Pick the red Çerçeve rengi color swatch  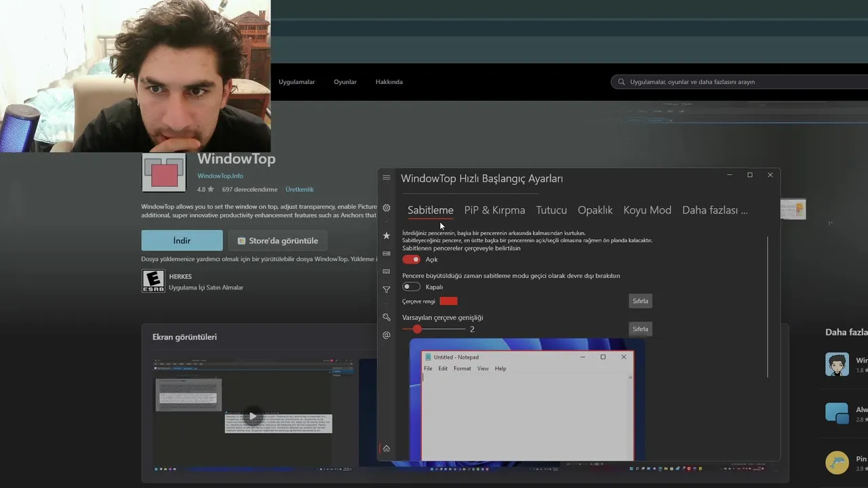pyautogui.click(x=449, y=301)
